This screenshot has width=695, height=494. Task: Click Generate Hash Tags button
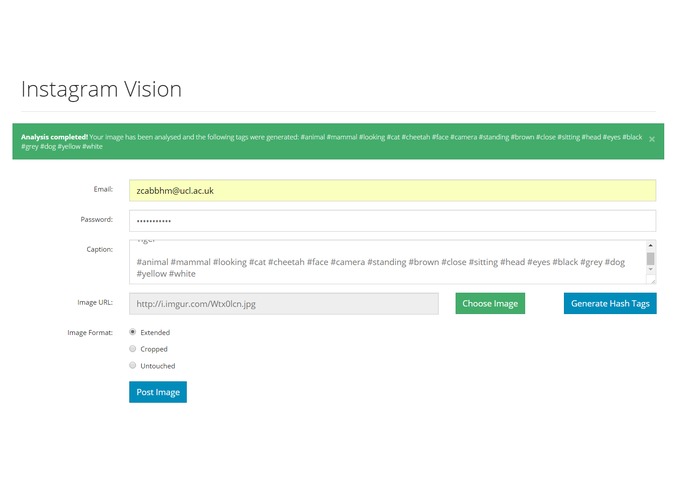610,303
